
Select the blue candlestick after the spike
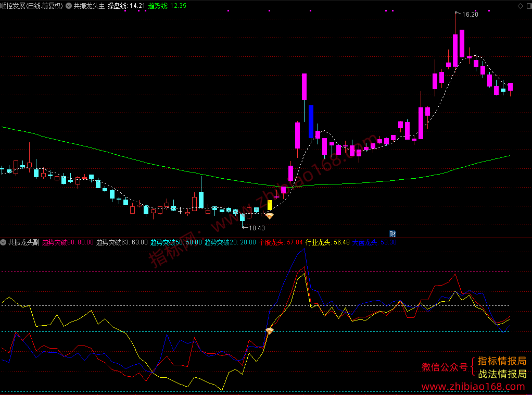311,121
